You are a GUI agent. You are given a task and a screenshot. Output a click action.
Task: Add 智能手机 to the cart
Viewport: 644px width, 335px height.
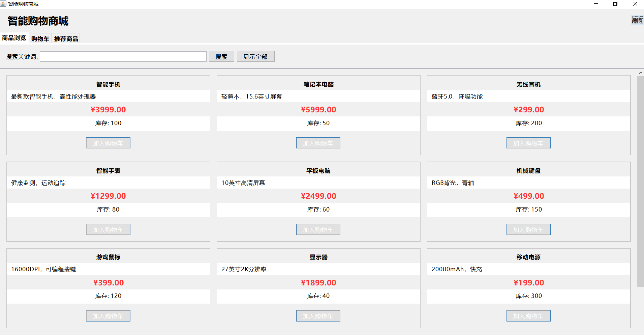[x=108, y=143]
